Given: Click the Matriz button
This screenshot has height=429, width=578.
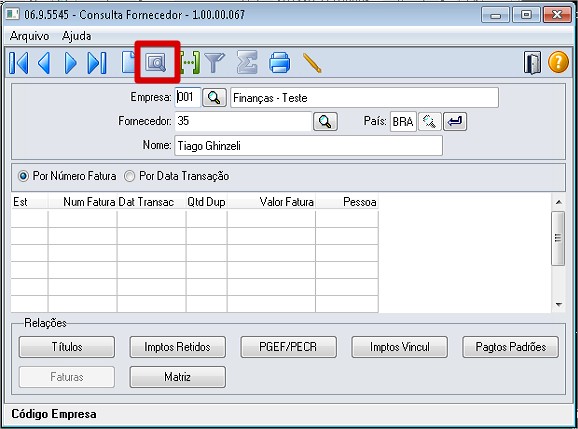Looking at the screenshot, I should coord(177,377).
